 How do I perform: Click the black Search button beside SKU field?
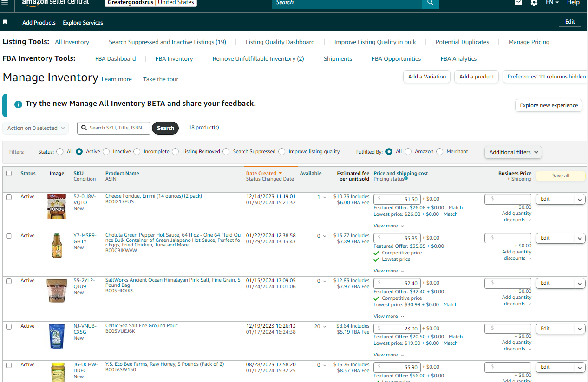point(165,128)
